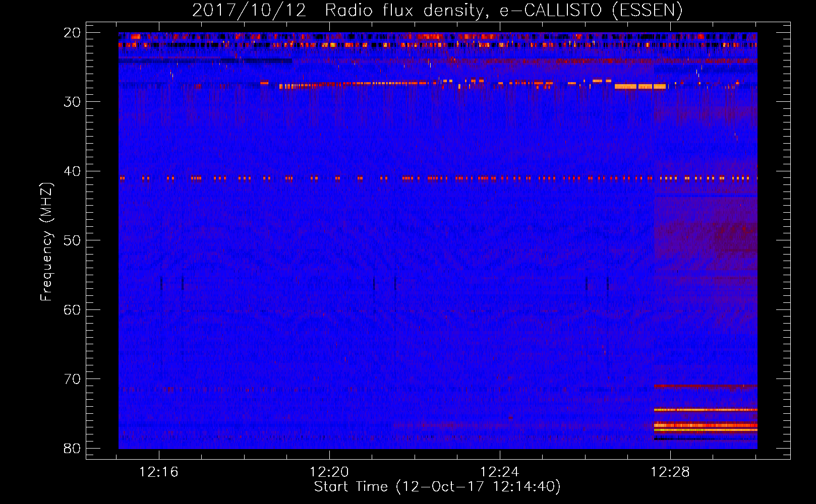This screenshot has width=816, height=504.
Task: Click the '40' frequency tick label
Action: (72, 171)
